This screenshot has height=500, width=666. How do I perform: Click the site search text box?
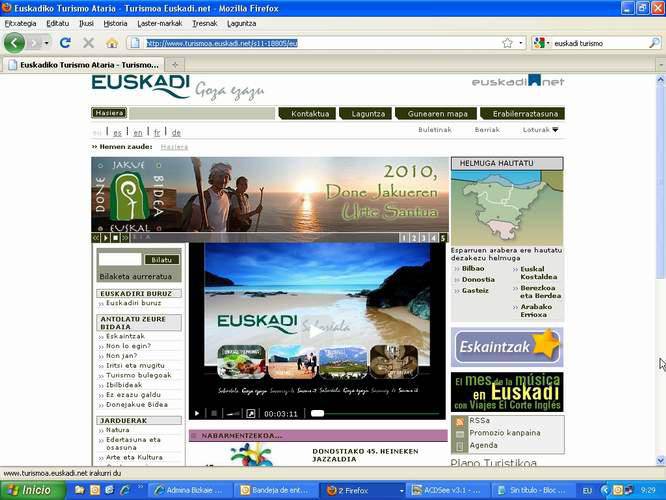[x=120, y=259]
